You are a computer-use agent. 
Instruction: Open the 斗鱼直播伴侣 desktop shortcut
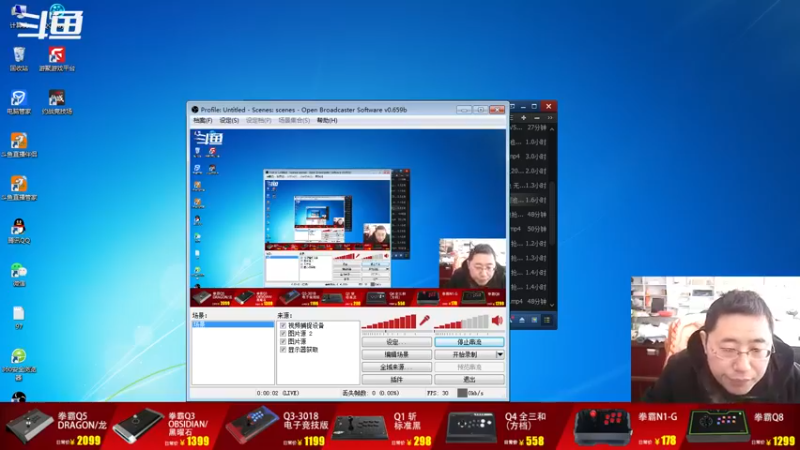tap(19, 144)
